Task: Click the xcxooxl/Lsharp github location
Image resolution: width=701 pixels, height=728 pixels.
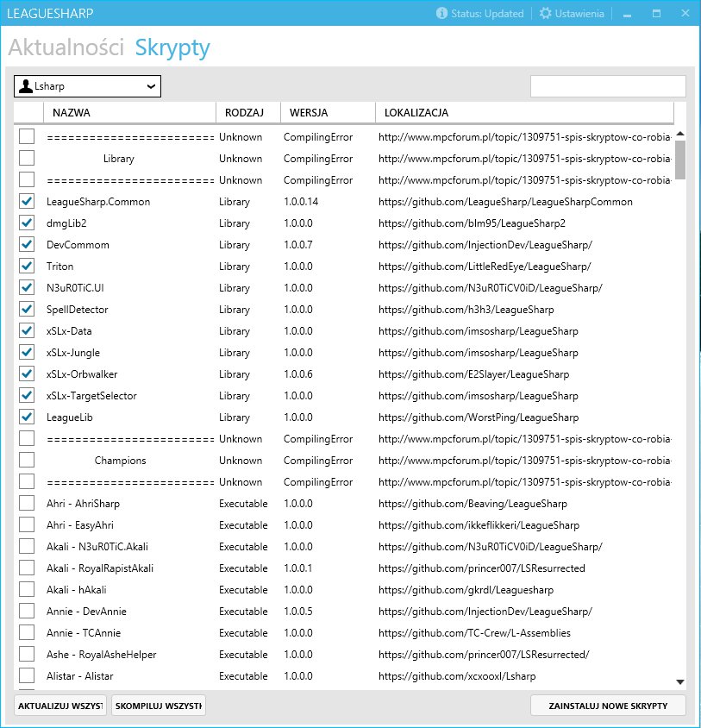Action: coord(457,676)
